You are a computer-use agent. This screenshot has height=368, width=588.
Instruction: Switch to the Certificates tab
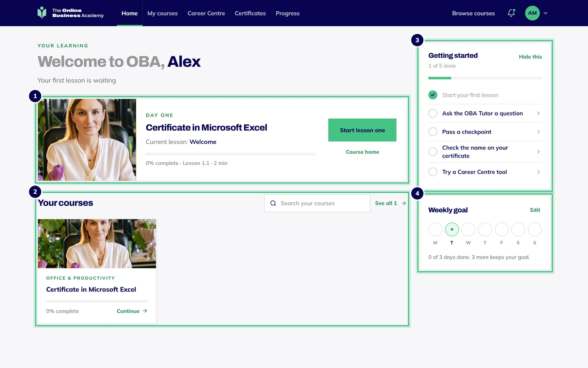[x=250, y=13]
